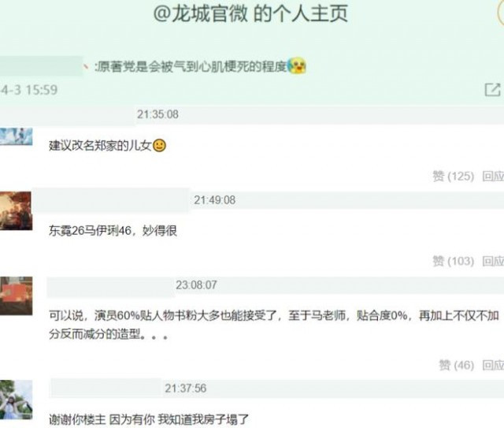The height and width of the screenshot is (428, 504).
Task: Open avatar of the 23:08:07 commenter
Action: [x=16, y=296]
